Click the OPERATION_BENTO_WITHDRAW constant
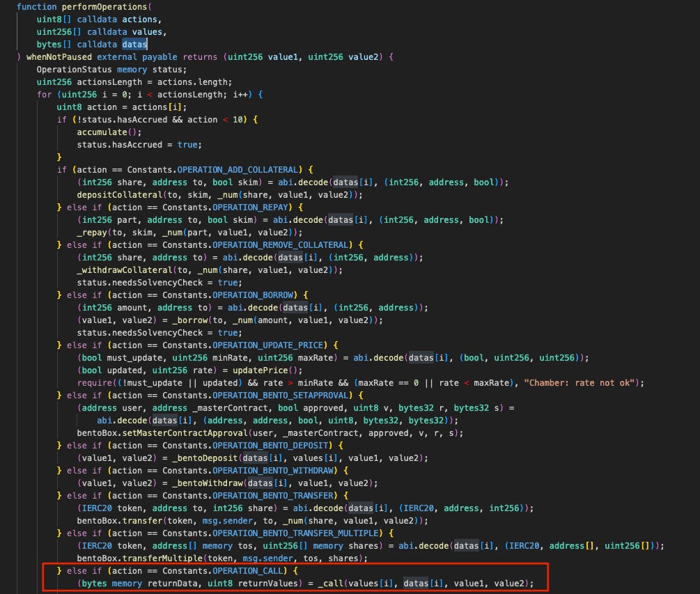Screen dimensions: 700x594 coord(273,470)
